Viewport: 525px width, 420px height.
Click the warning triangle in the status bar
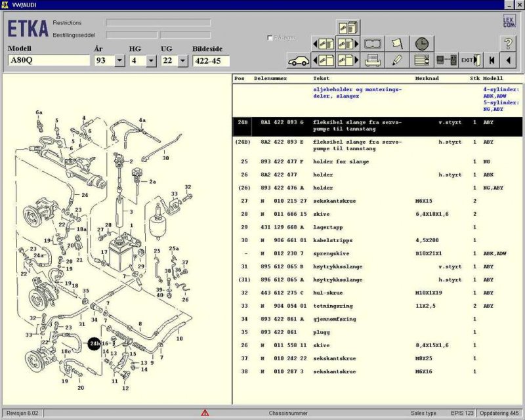(x=205, y=413)
